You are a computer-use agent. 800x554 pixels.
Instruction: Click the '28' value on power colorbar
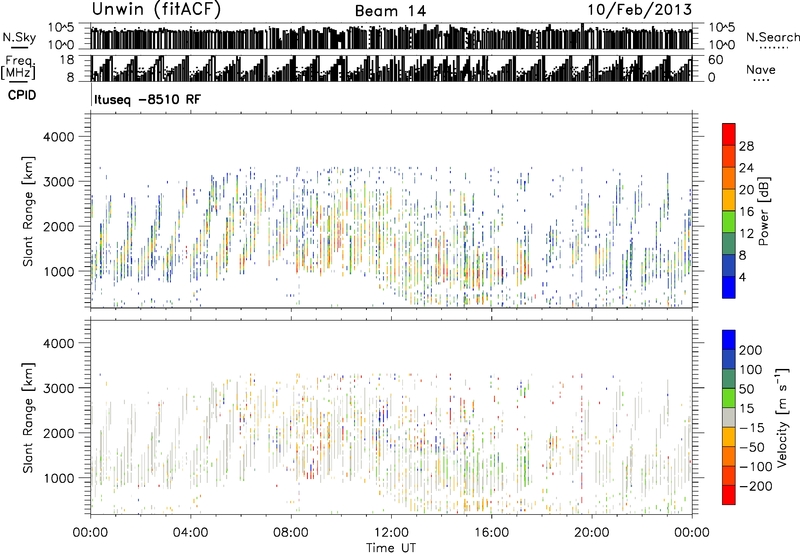click(746, 146)
